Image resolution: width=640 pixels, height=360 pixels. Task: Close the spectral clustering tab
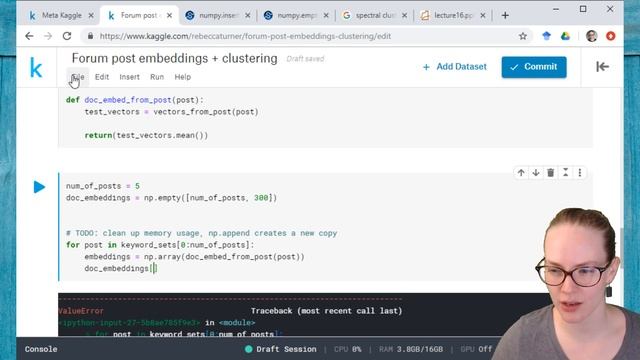[404, 16]
